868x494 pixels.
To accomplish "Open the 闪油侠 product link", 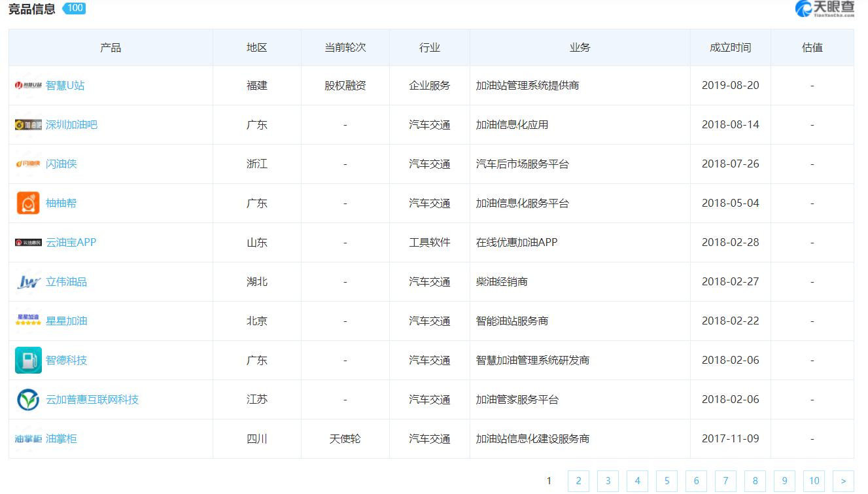I will coord(61,164).
